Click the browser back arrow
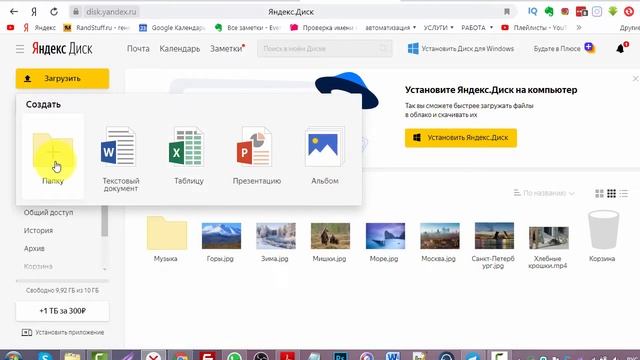This screenshot has width=640, height=360. (x=14, y=11)
